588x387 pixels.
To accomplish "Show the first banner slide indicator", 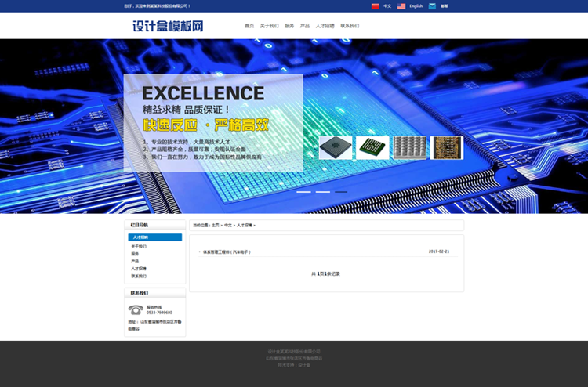I will click(303, 192).
